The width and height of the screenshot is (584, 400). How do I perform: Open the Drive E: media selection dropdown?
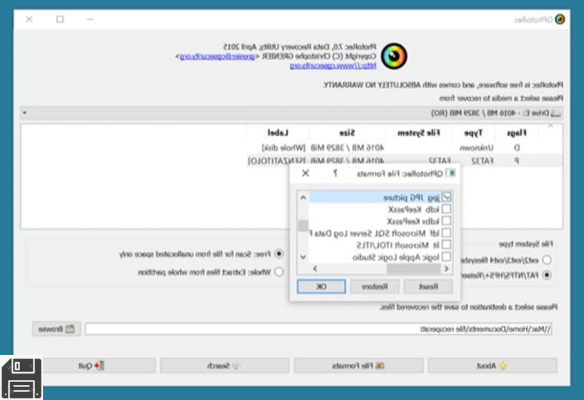pos(292,113)
